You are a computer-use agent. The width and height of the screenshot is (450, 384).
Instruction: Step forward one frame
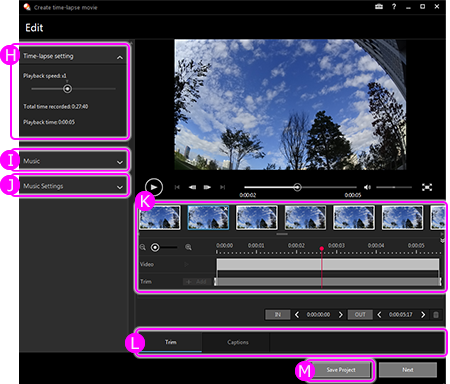207,187
